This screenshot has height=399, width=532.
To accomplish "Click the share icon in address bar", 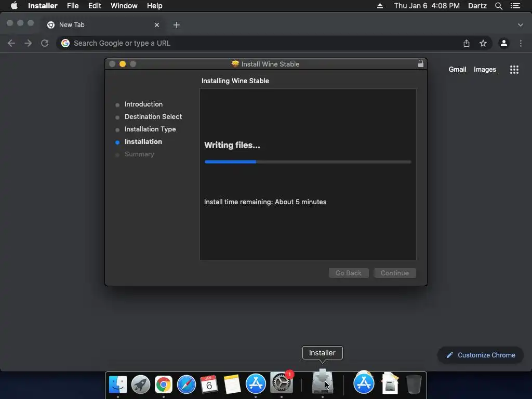I will (x=467, y=43).
